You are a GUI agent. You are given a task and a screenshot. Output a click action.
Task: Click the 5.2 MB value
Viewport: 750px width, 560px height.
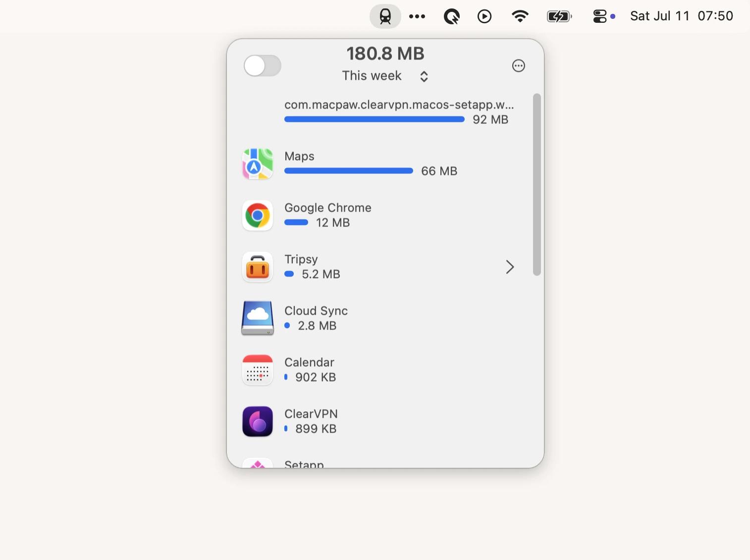[321, 274]
